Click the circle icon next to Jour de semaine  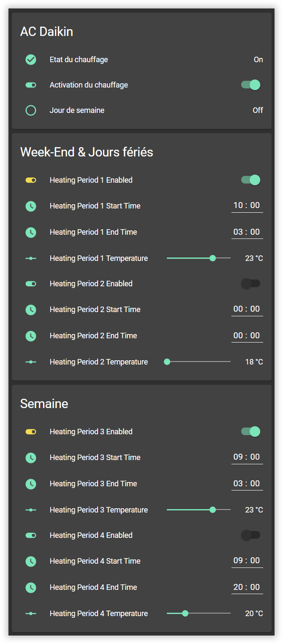tap(31, 110)
